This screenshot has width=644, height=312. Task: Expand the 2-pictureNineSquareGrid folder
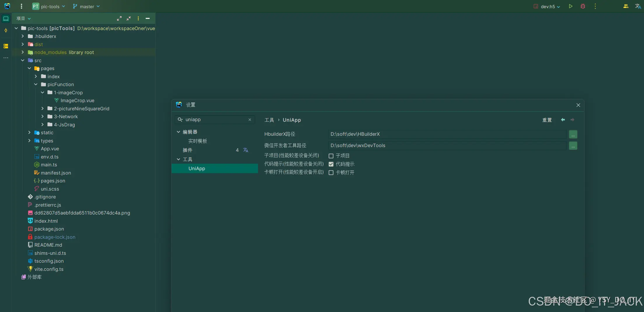tap(42, 109)
